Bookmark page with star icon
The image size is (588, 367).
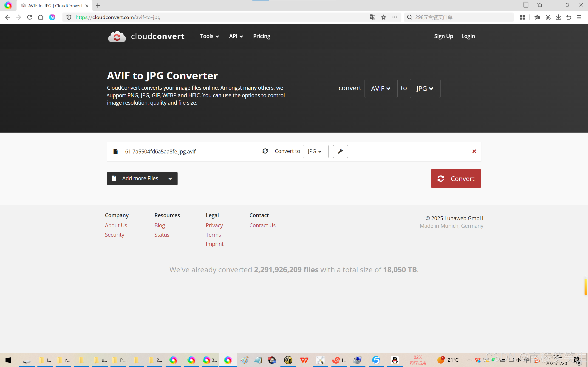pos(383,17)
